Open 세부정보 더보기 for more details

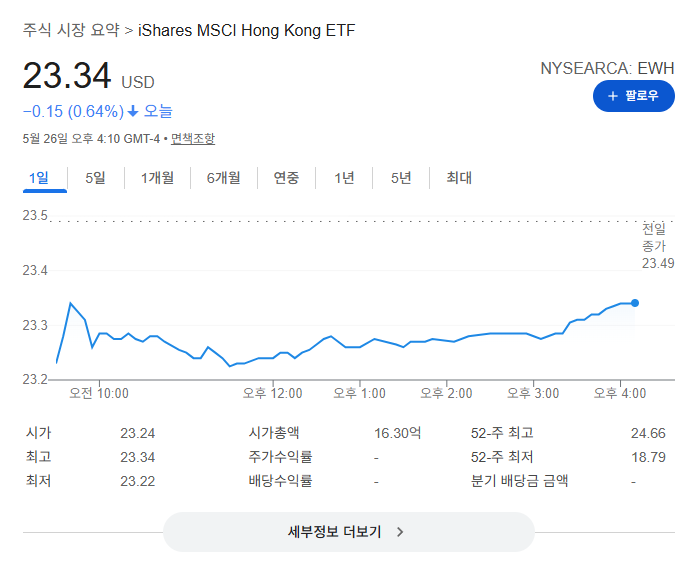(x=349, y=532)
